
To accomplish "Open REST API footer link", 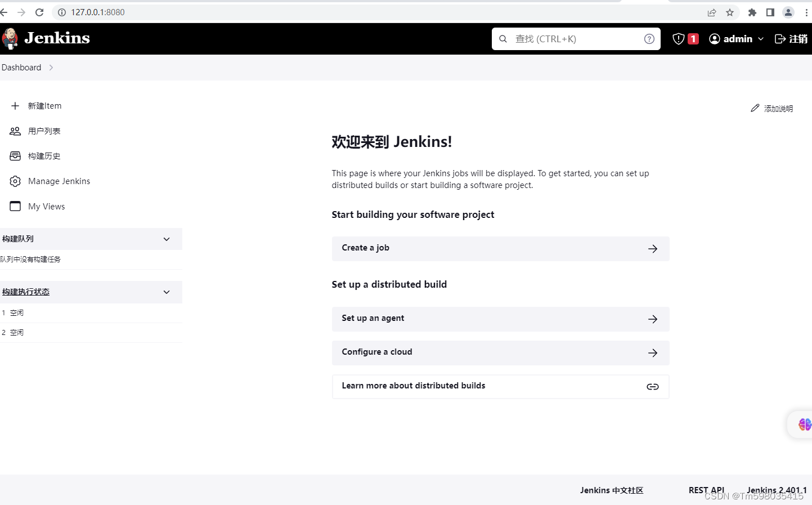I will pyautogui.click(x=706, y=490).
